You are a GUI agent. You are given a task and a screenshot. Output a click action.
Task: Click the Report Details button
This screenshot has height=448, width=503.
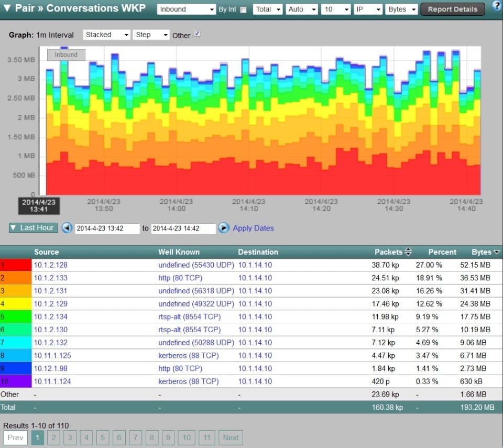(x=453, y=9)
